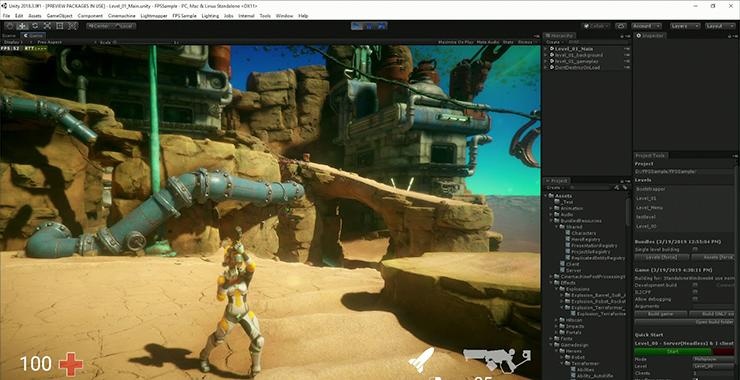The height and width of the screenshot is (380, 740).
Task: Click the Unity icon beside level_01_background
Action: pos(552,55)
